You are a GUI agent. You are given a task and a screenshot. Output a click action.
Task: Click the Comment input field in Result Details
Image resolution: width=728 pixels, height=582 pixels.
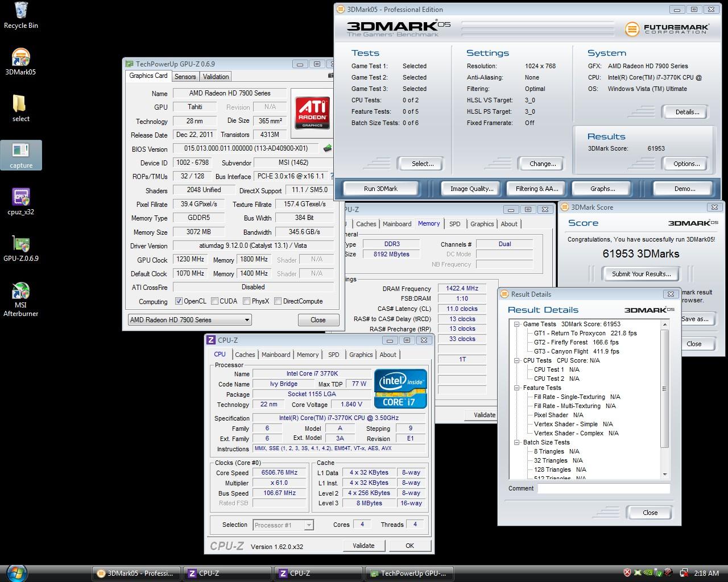pyautogui.click(x=604, y=489)
